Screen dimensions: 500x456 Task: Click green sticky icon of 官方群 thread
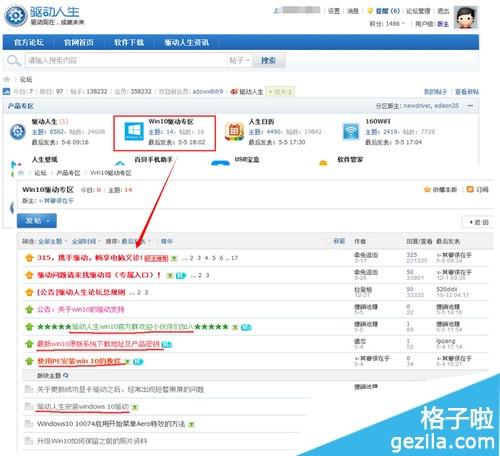29,327
